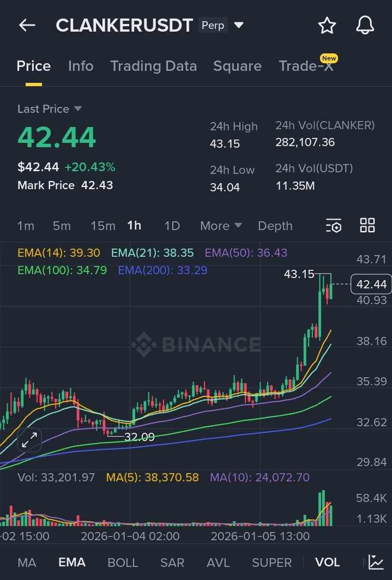Screen dimensions: 392x580
Task: Expand chart to fullscreen with arrows icon
Action: [x=29, y=440]
